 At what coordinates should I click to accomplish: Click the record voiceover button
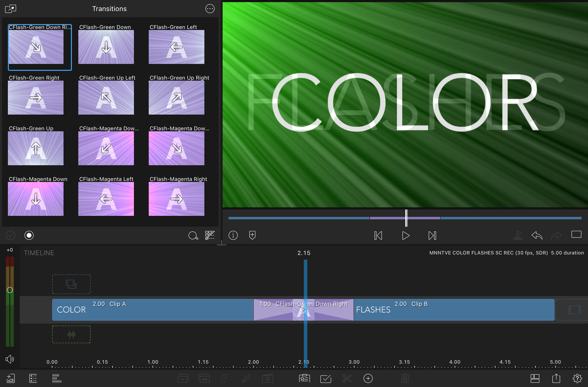click(29, 235)
